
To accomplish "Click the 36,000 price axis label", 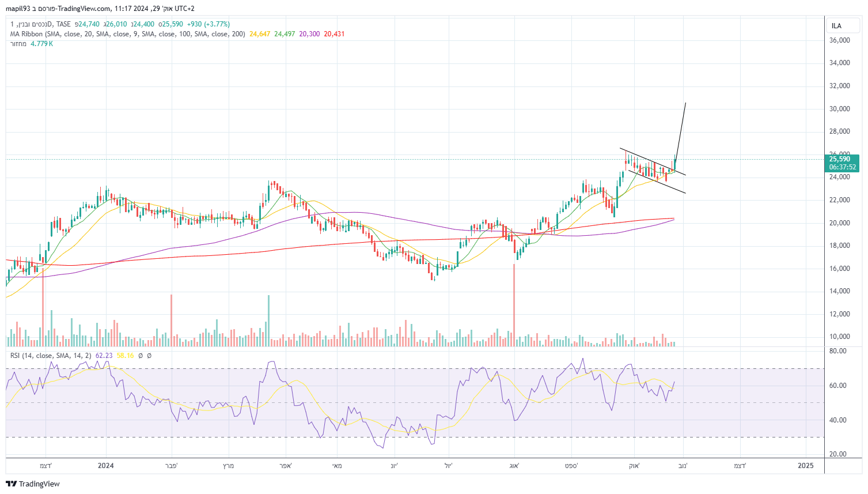I will click(x=840, y=40).
